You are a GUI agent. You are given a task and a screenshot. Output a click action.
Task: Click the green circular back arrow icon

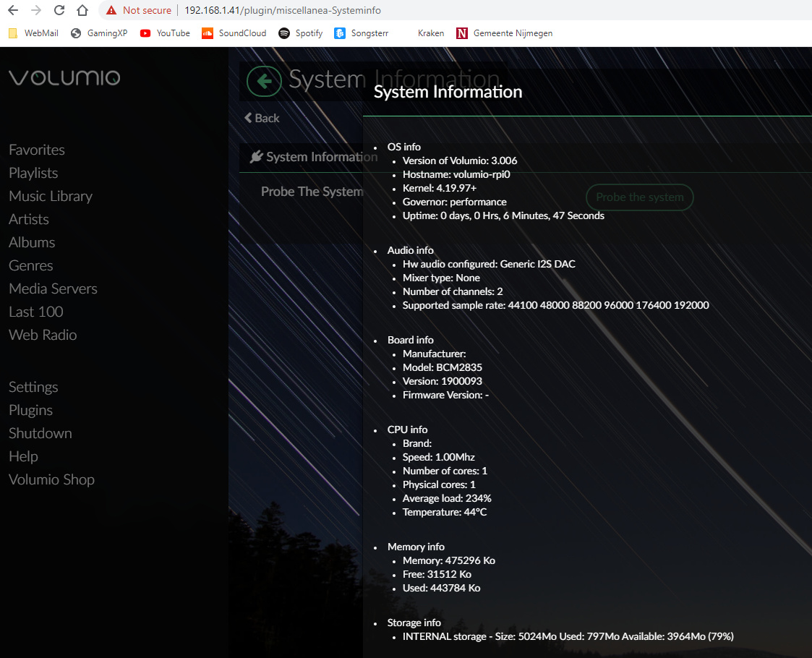tap(264, 81)
